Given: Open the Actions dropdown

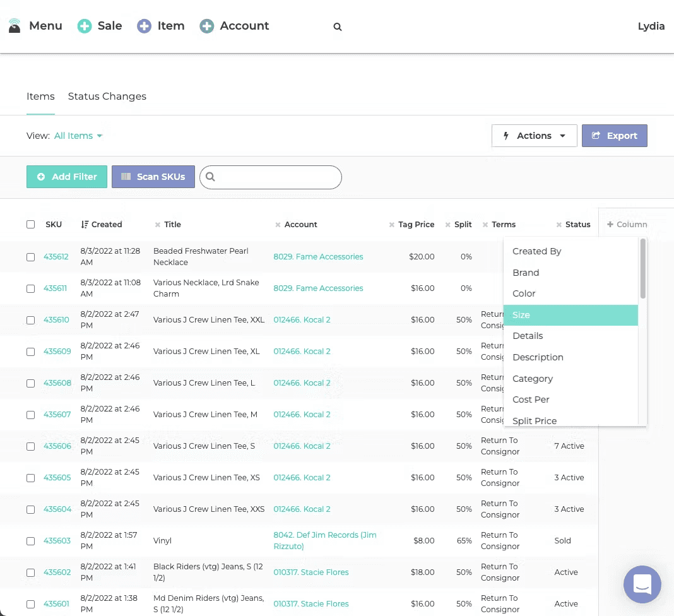Looking at the screenshot, I should 535,136.
